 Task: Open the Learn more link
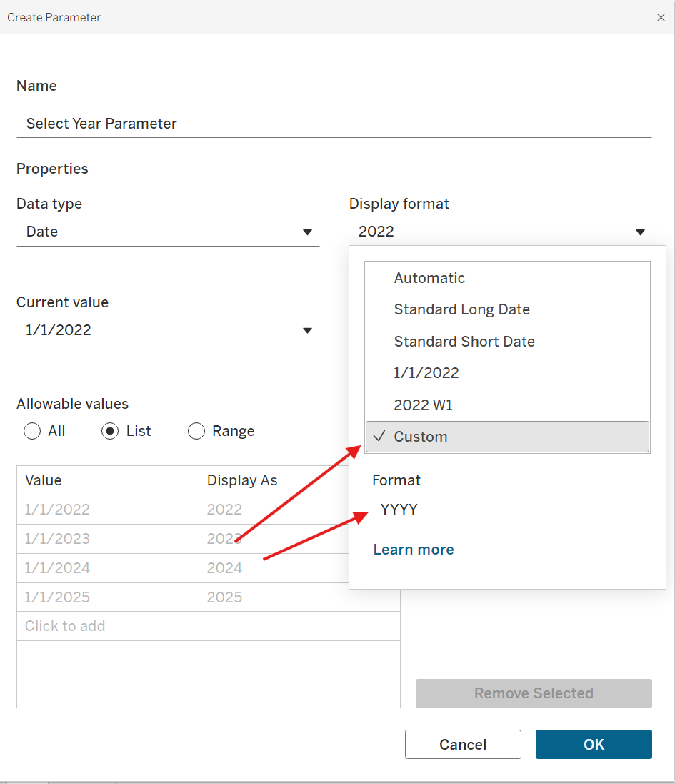[414, 550]
